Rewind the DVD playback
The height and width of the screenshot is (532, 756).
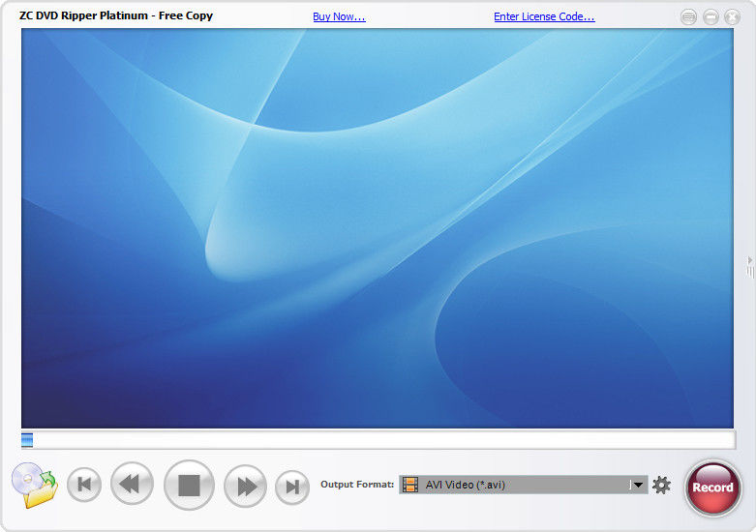(132, 485)
